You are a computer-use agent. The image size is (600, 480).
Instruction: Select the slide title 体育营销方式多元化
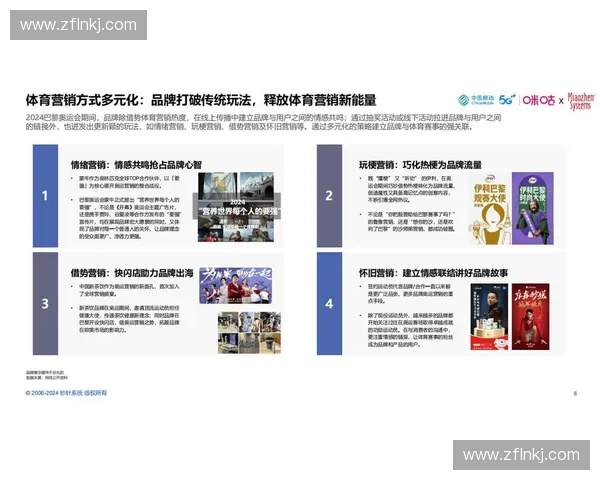[x=201, y=100]
